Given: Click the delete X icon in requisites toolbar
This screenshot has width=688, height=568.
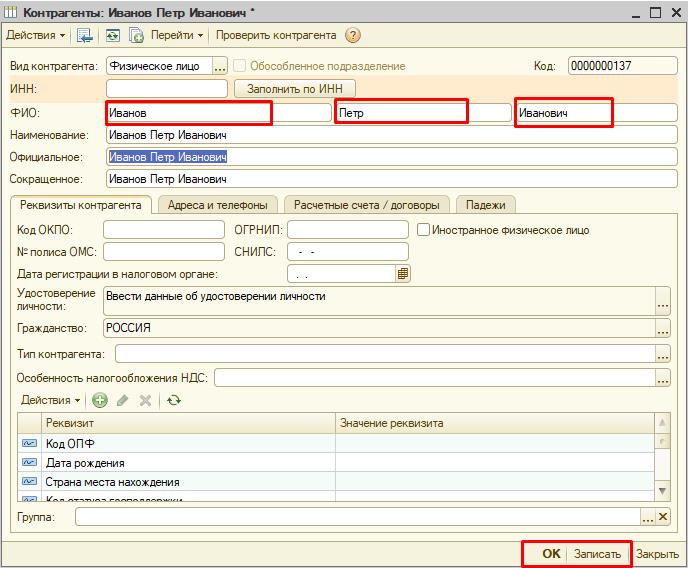Looking at the screenshot, I should coord(145,400).
